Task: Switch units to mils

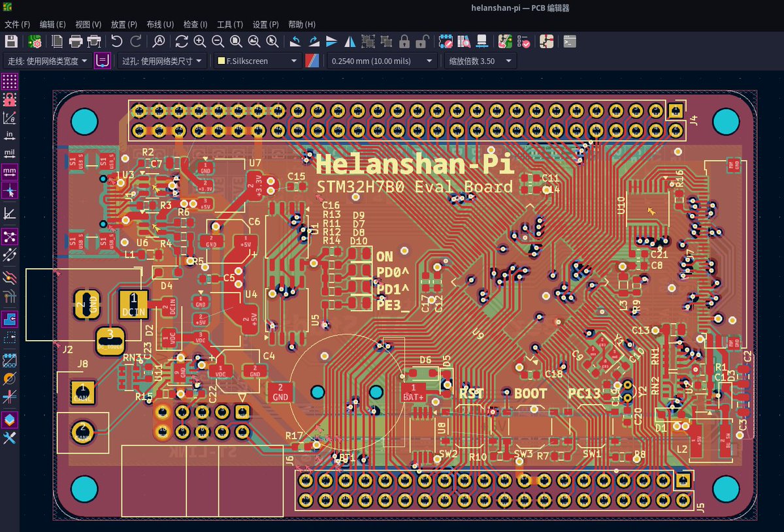Action: [9, 155]
